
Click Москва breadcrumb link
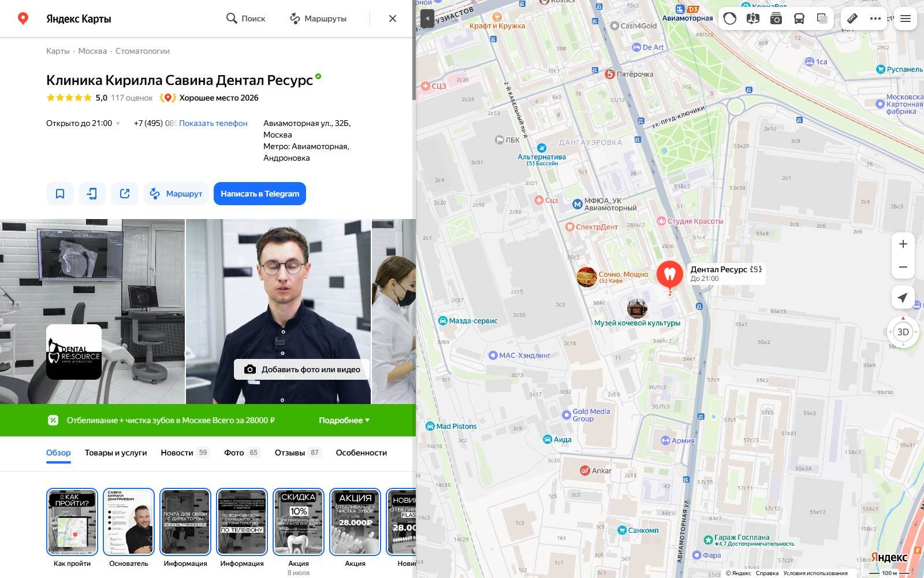[x=92, y=51]
